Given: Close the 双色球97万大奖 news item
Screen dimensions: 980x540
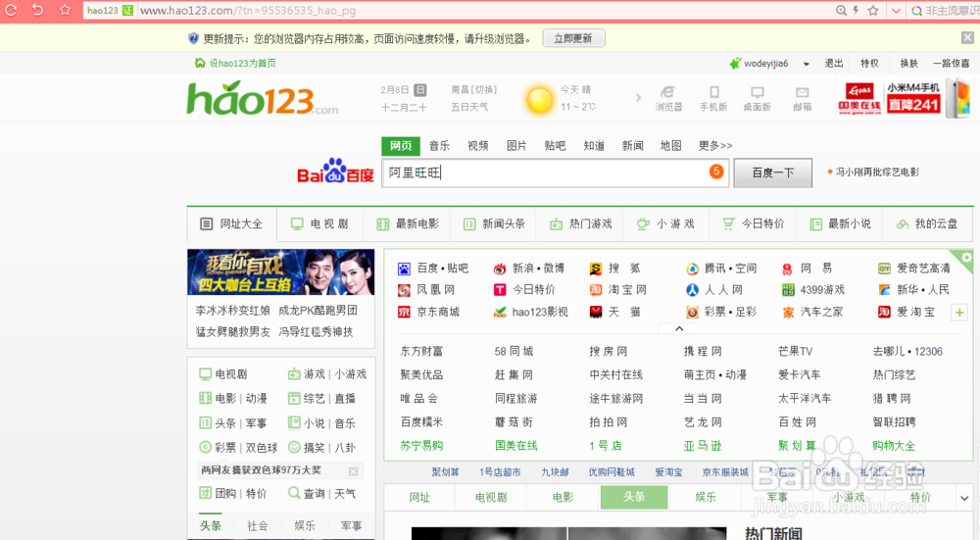Looking at the screenshot, I should click(x=353, y=471).
